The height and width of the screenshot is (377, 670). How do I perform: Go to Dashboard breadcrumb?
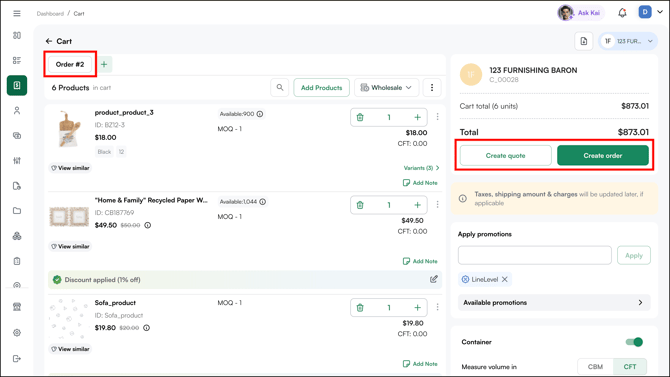50,14
